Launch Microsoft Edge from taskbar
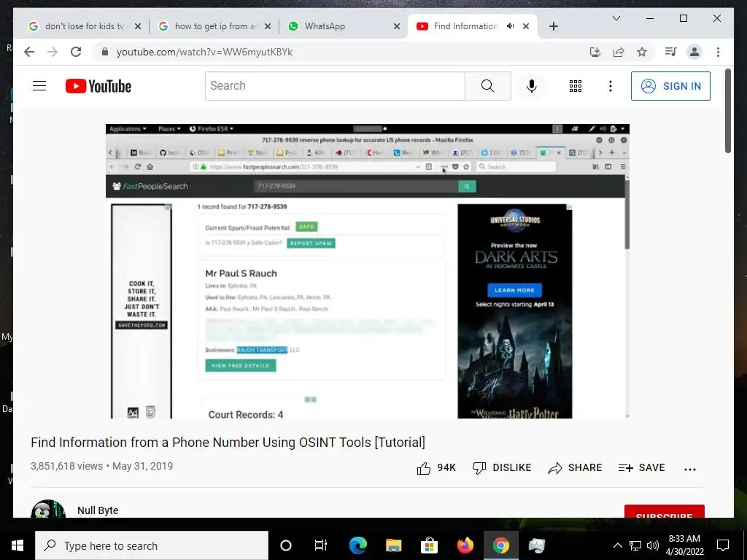Image resolution: width=747 pixels, height=560 pixels. pyautogui.click(x=357, y=545)
